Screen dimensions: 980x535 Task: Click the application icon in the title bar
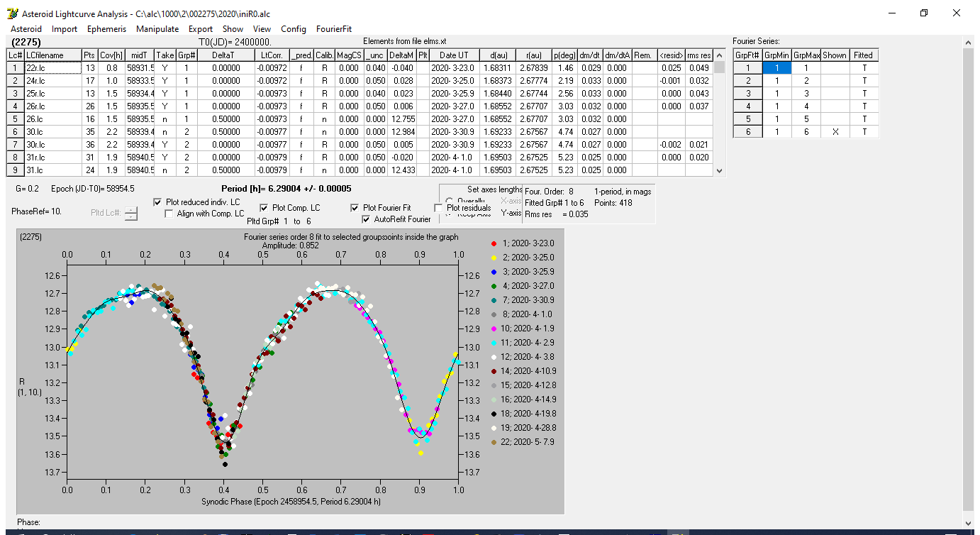pyautogui.click(x=11, y=13)
